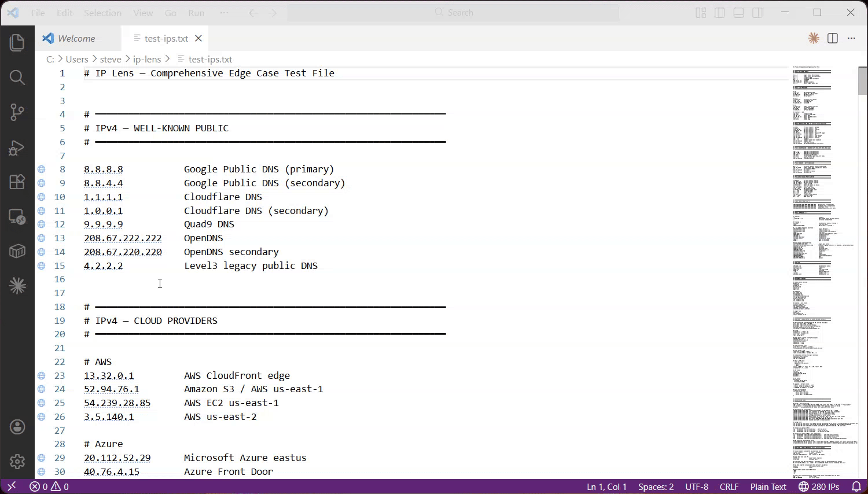Go back with the title bar arrow
The image size is (868, 494).
(x=253, y=13)
